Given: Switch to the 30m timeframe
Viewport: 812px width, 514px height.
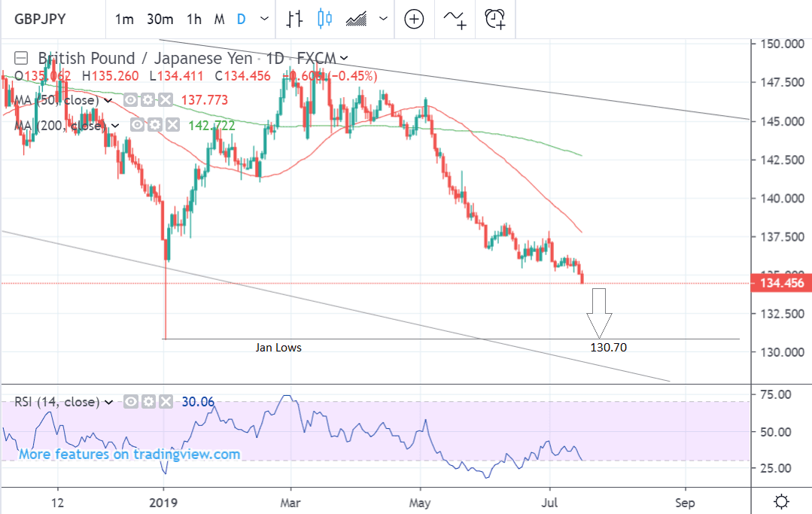Looking at the screenshot, I should pyautogui.click(x=160, y=20).
